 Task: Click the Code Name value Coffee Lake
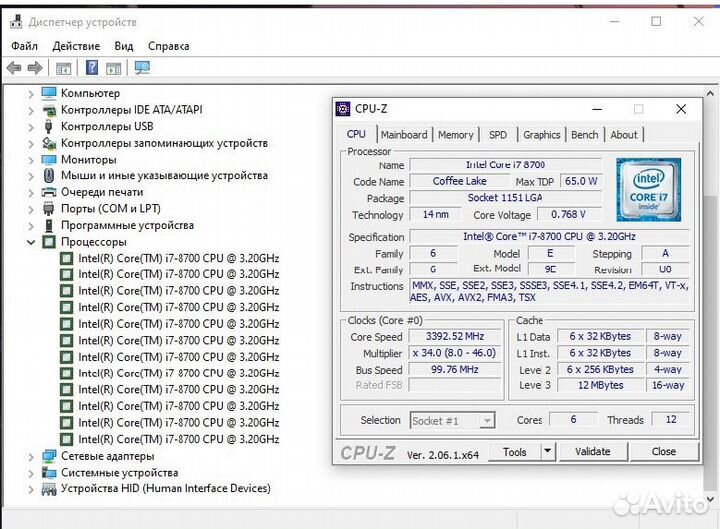coord(459,181)
